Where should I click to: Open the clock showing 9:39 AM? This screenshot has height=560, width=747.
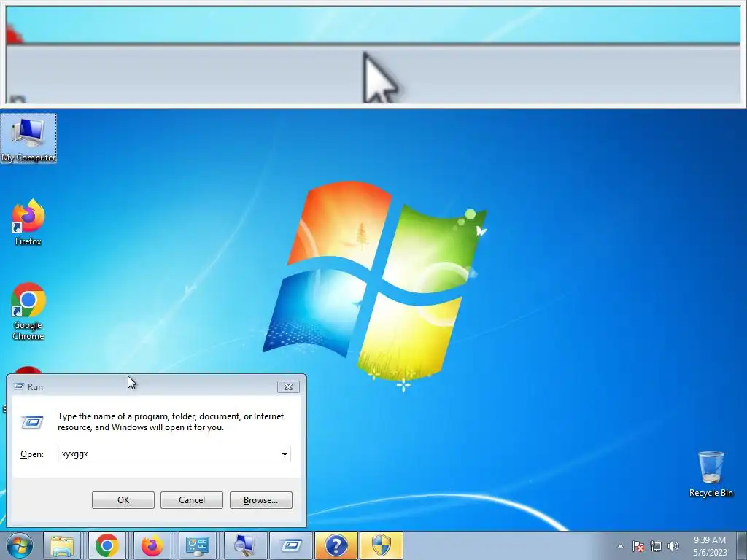click(x=710, y=545)
